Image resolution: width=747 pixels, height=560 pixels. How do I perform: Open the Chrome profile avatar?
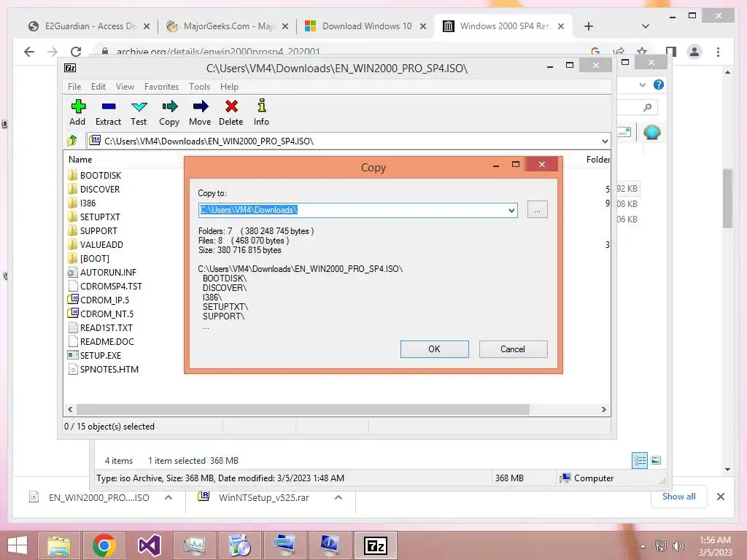[x=694, y=52]
